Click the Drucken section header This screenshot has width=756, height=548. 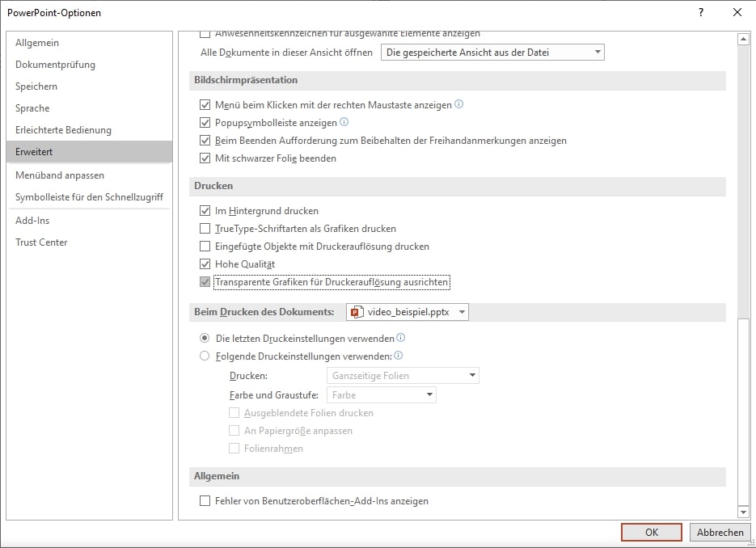457,186
